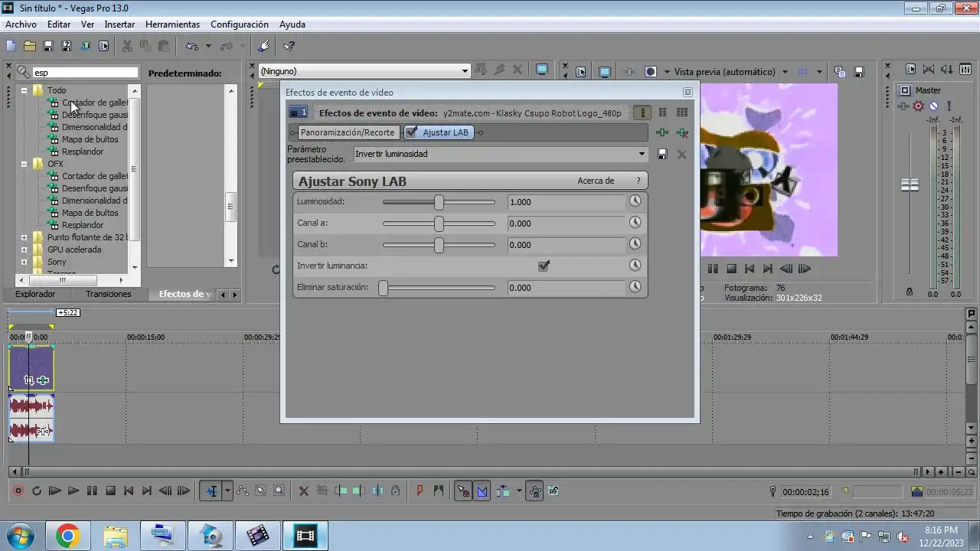Click the Luminosidad value field 1.000

click(567, 202)
